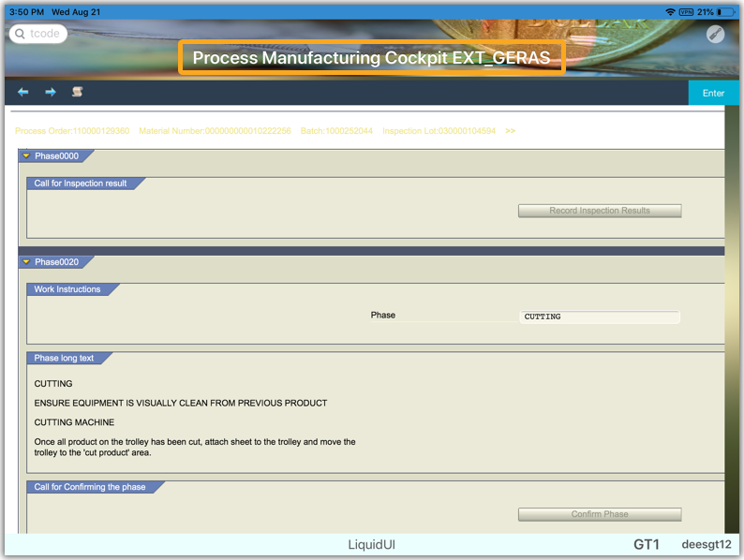Click the Record Inspection Results button
Viewport: 744px width, 560px height.
(600, 211)
